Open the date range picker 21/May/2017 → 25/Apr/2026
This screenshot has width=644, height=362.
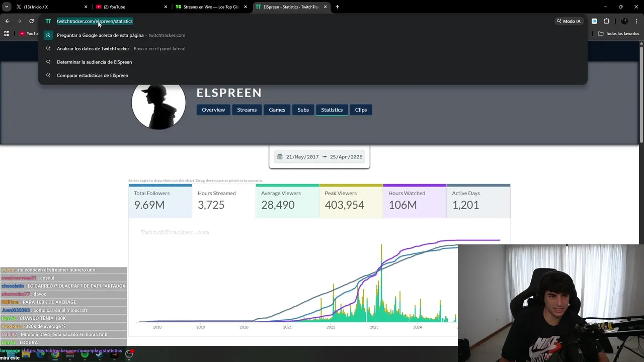(x=319, y=157)
